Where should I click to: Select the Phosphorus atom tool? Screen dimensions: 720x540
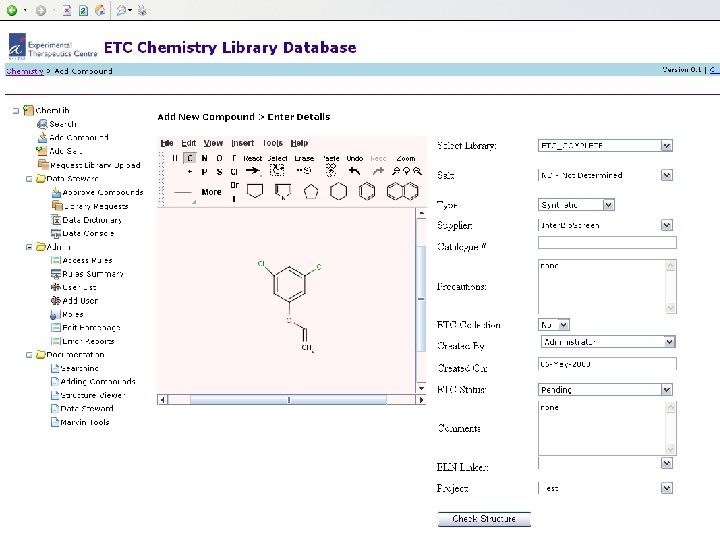click(x=204, y=172)
